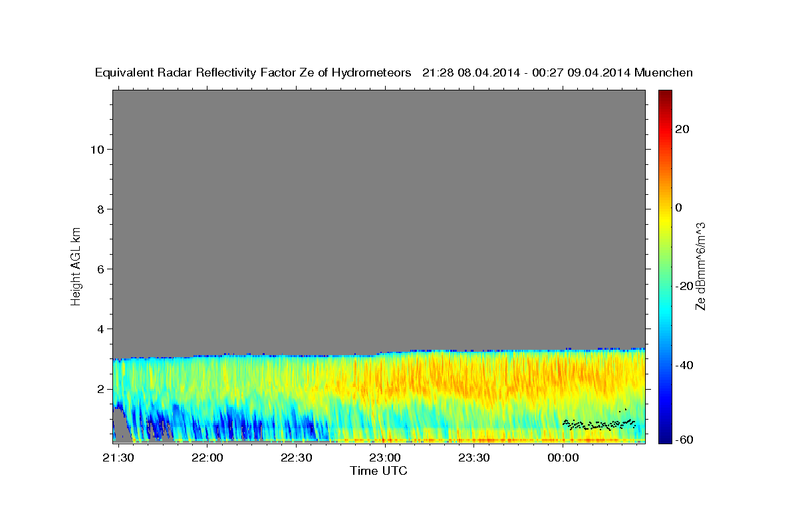Click the 23:00 time tick label
Viewport: 798px width, 532px height.
tap(385, 458)
